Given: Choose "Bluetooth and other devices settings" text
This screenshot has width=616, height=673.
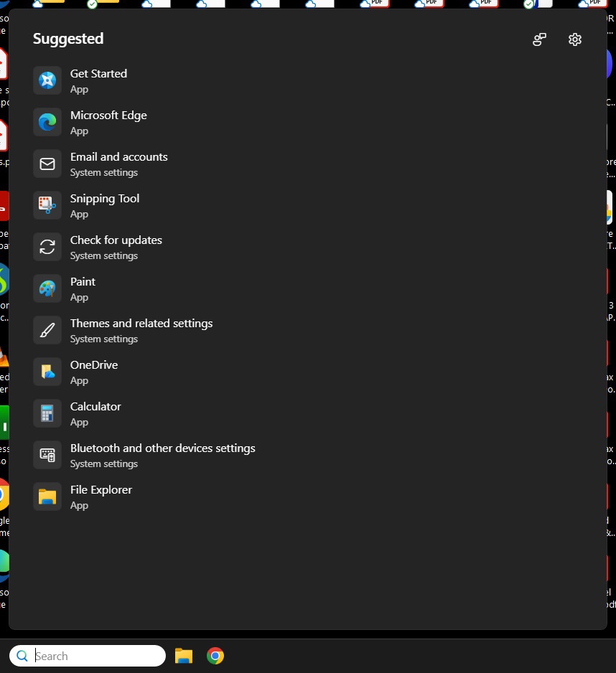Looking at the screenshot, I should point(163,448).
